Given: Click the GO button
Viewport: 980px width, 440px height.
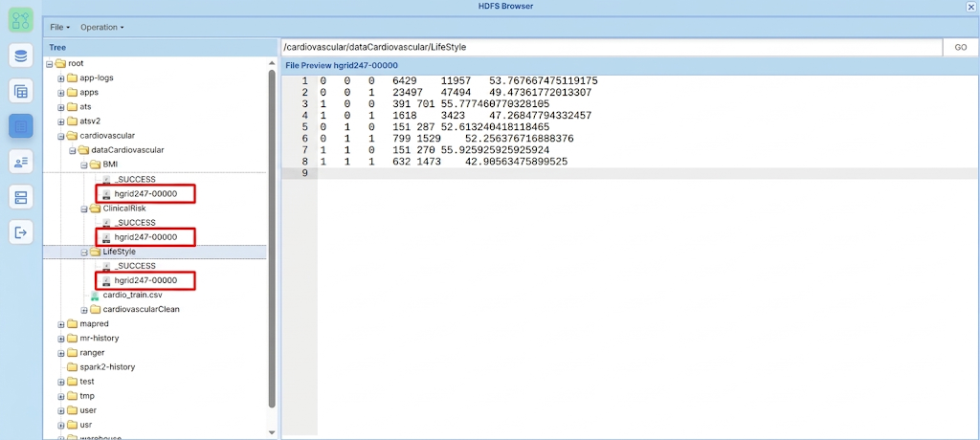Looking at the screenshot, I should coord(961,48).
